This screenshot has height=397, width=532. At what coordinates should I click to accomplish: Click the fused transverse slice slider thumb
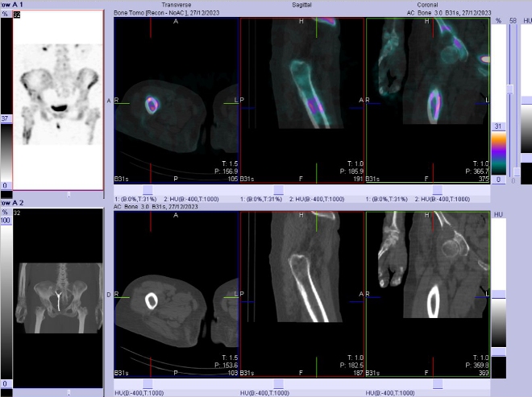click(x=148, y=190)
